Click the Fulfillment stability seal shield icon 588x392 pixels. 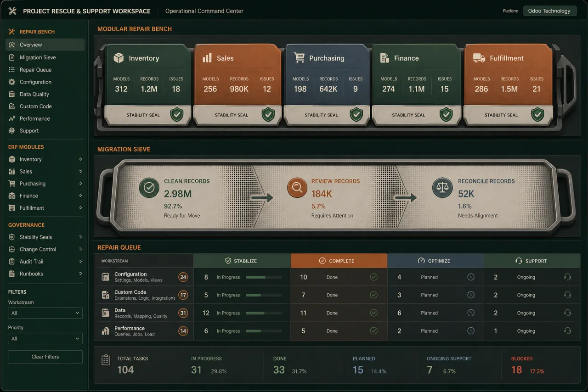click(x=538, y=115)
